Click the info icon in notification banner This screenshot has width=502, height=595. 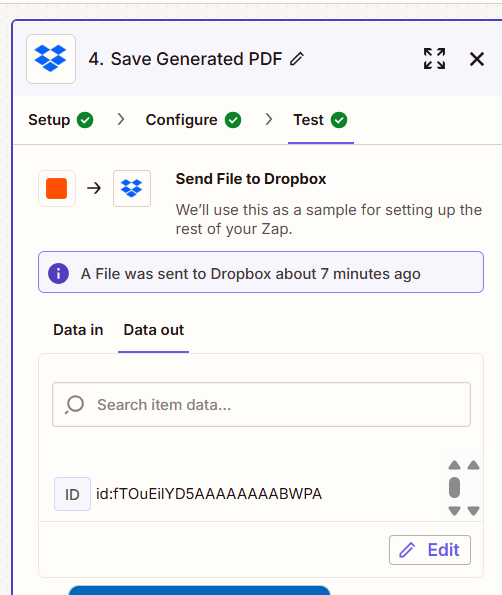(x=58, y=273)
